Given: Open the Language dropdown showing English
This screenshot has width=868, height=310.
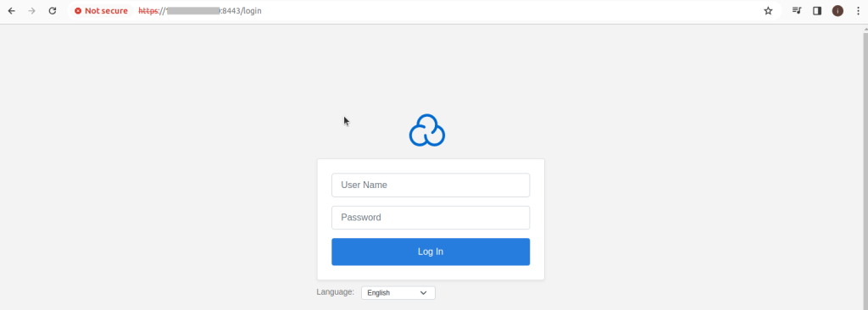Looking at the screenshot, I should [398, 293].
